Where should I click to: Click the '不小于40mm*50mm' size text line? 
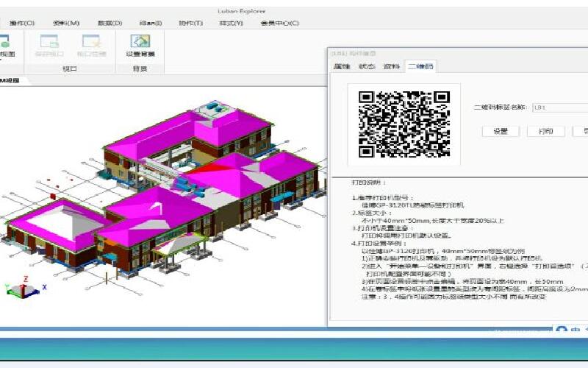(x=433, y=220)
